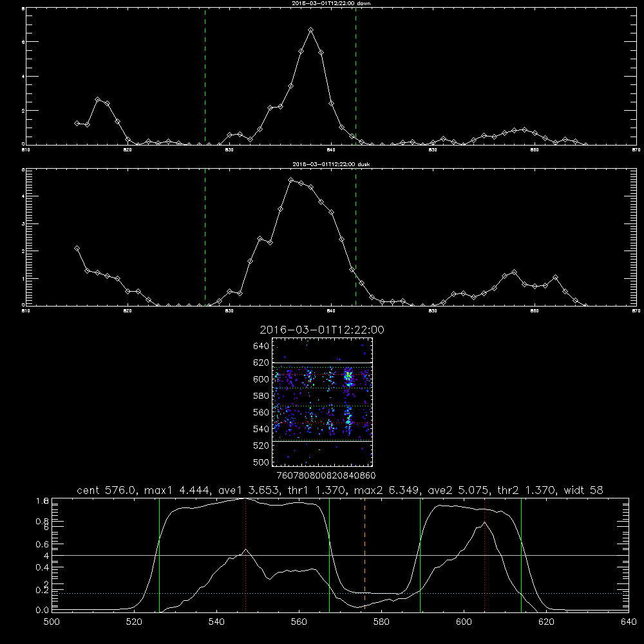Click the 520 label on the bottom plot x-axis

(x=134, y=622)
